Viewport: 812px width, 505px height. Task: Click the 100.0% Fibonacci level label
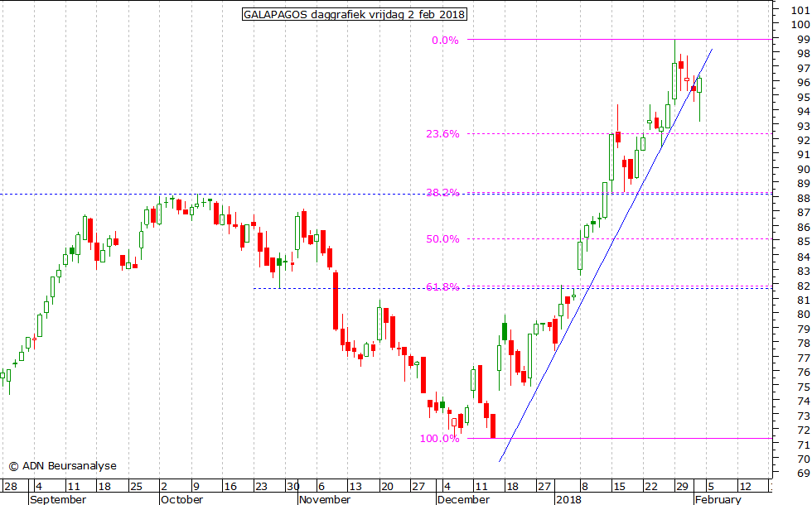440,439
